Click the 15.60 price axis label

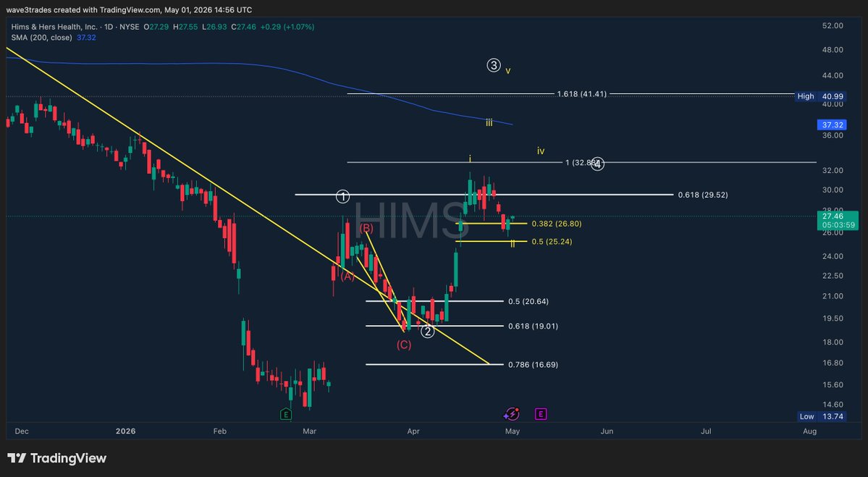833,385
